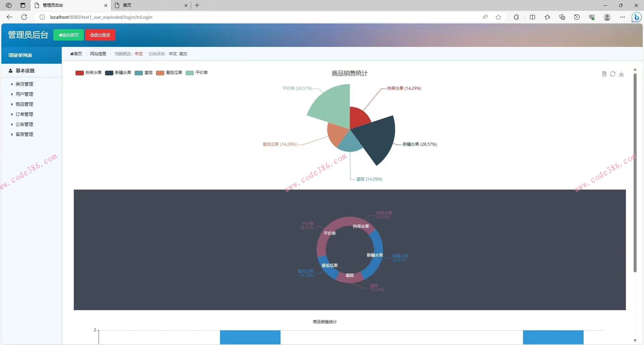644x345 pixels.
Task: Expand 类目管理 menu item
Action: 24,84
